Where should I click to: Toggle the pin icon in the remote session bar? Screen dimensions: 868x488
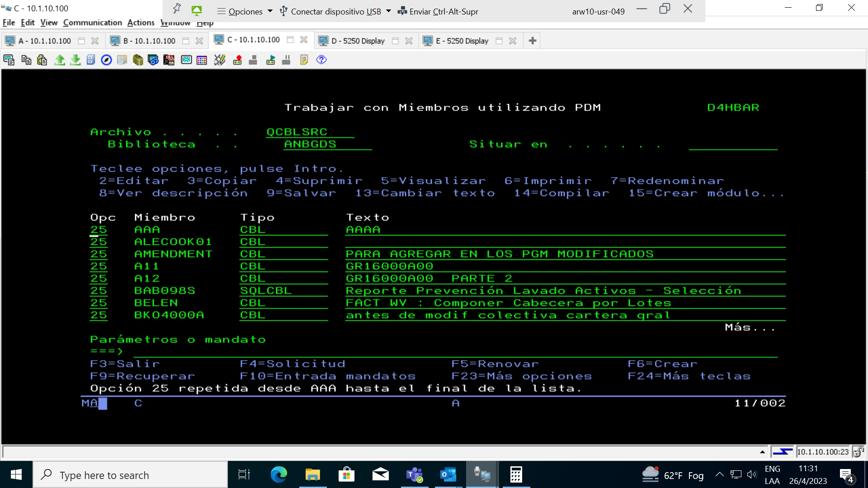tap(177, 9)
